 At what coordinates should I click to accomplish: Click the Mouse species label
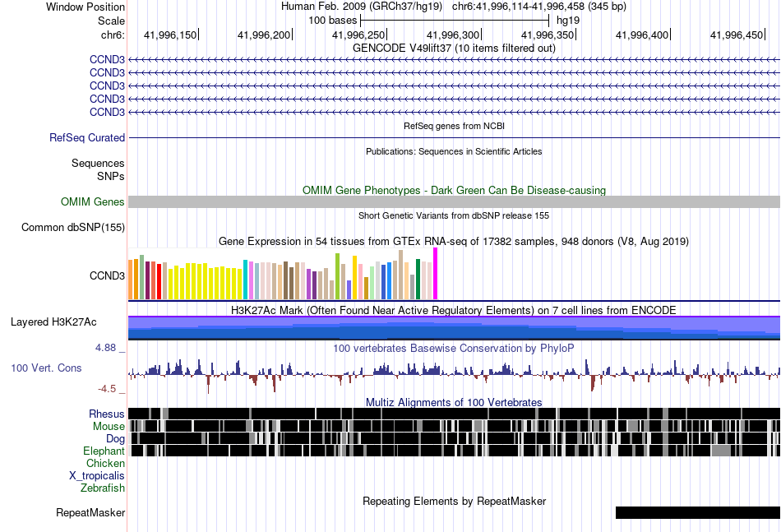[x=109, y=427]
